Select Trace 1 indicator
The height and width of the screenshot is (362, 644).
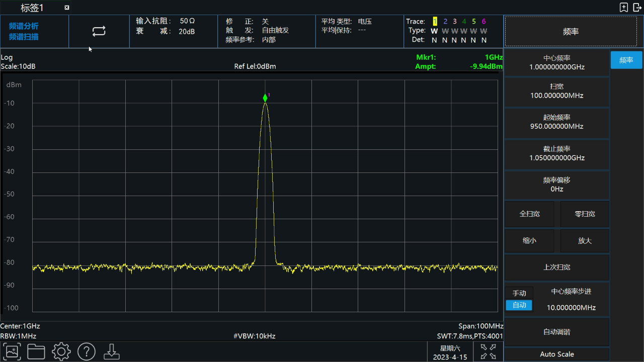(x=435, y=22)
